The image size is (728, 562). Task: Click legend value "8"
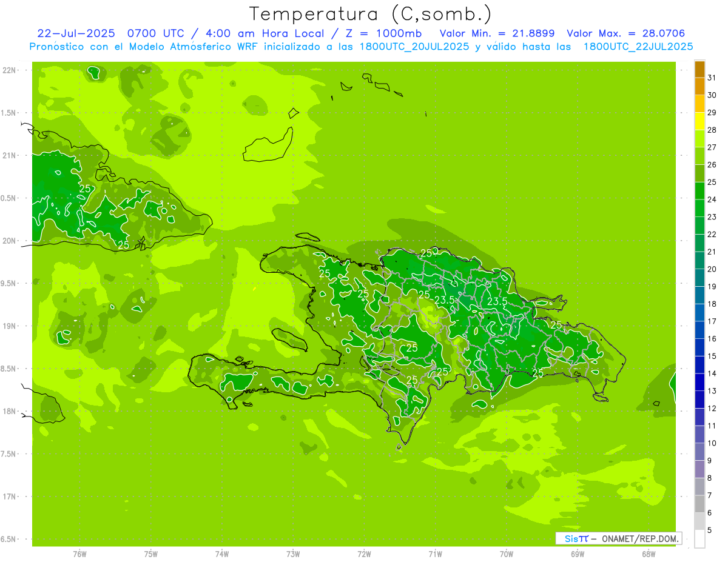[x=709, y=478]
